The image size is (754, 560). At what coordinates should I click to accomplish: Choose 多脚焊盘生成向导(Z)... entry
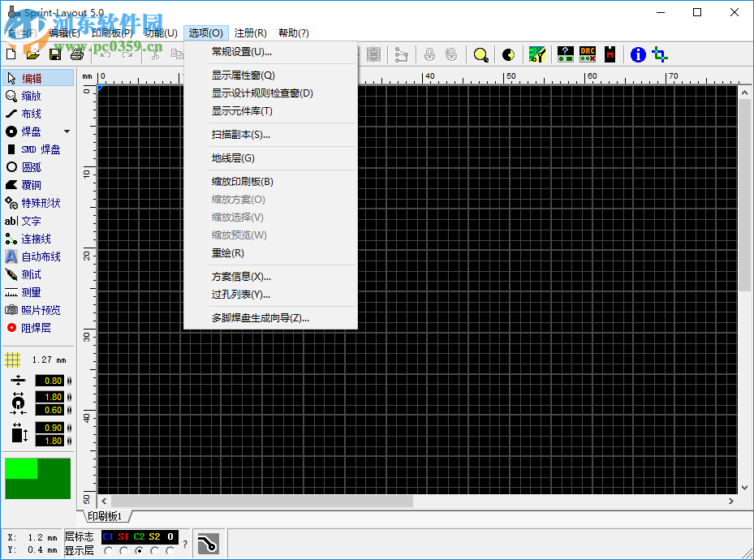coord(270,318)
